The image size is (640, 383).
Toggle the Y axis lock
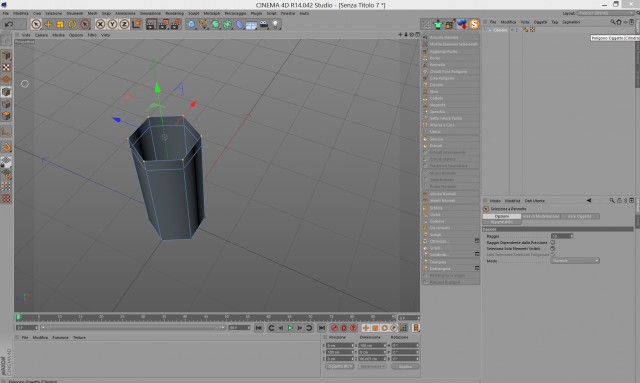[112, 24]
